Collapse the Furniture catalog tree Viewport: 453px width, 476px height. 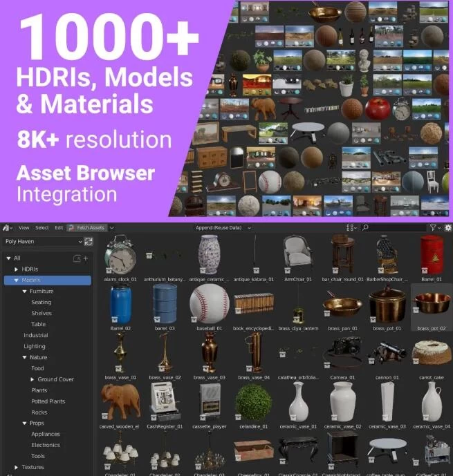tap(24, 292)
